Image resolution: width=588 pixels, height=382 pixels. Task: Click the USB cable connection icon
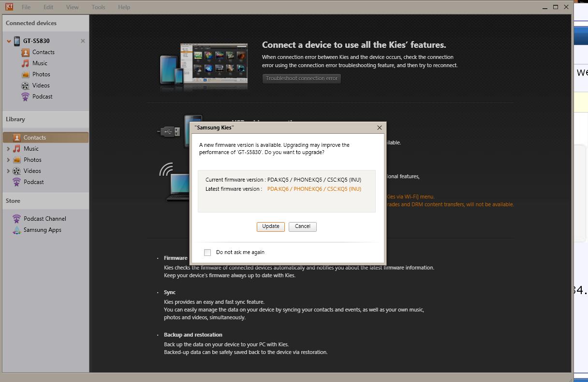click(169, 131)
